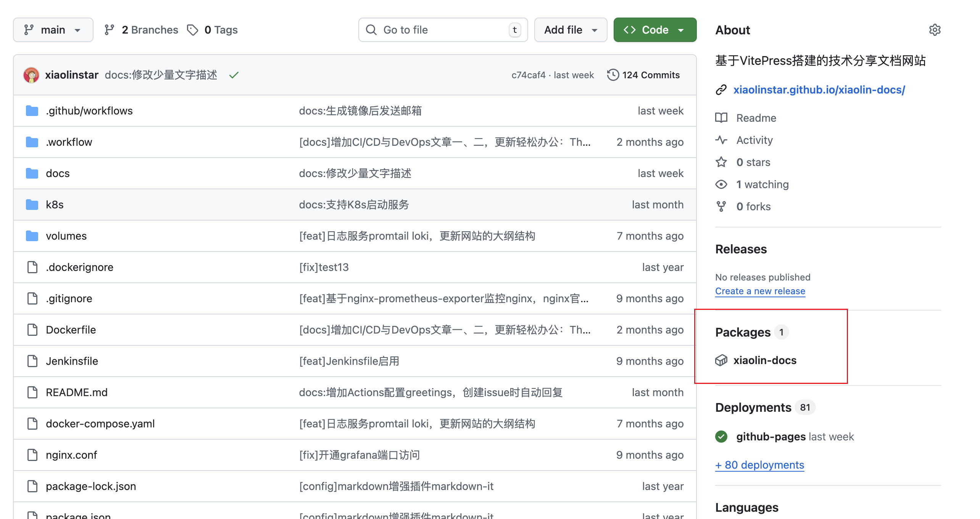Viewport: 980px width, 519px height.
Task: Click the xiaolinstar avatar image
Action: (x=31, y=75)
